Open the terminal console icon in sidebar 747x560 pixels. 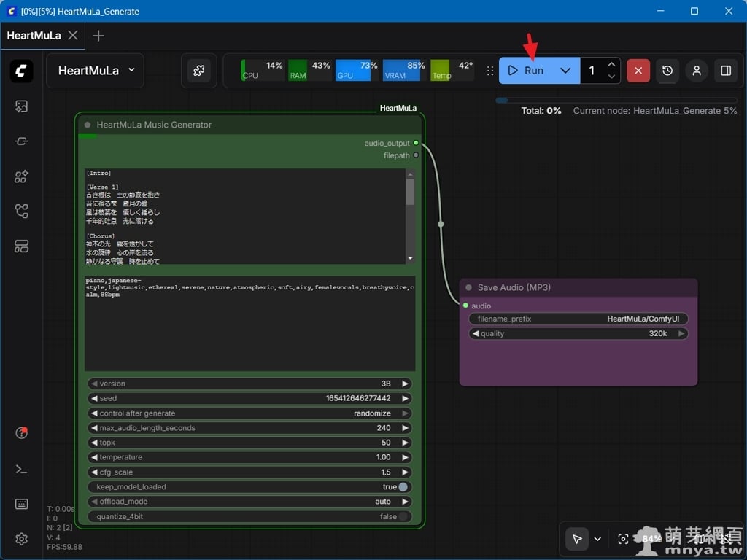[x=21, y=469]
